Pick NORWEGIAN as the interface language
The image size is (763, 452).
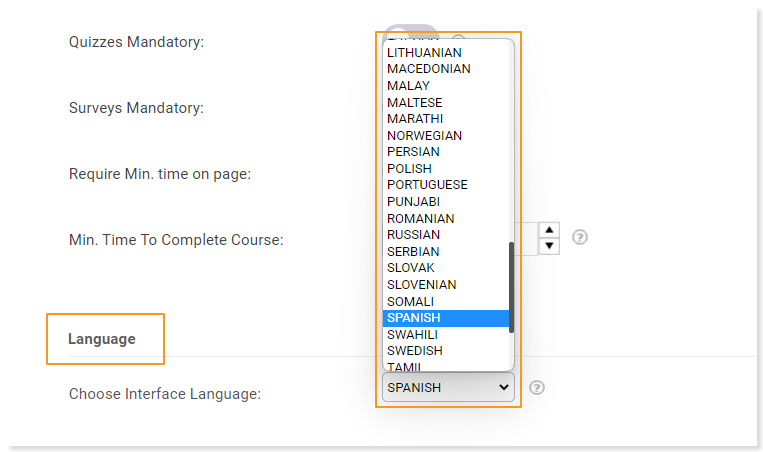point(446,135)
